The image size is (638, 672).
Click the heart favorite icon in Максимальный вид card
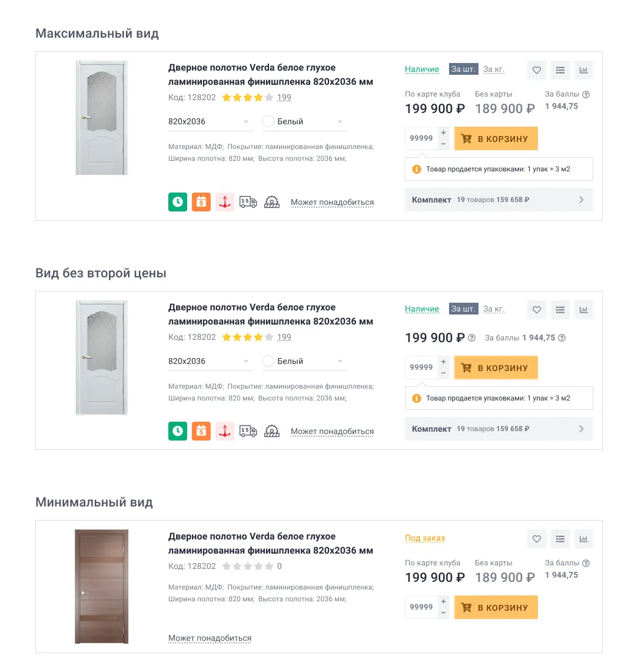coord(537,70)
